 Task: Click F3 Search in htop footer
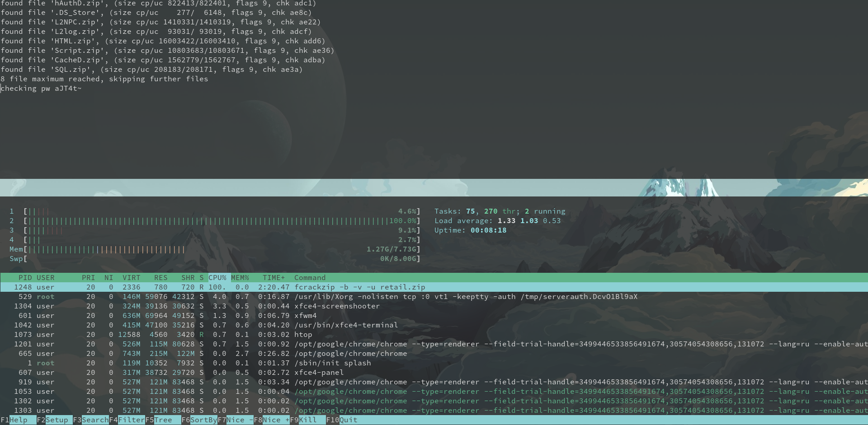click(x=91, y=420)
